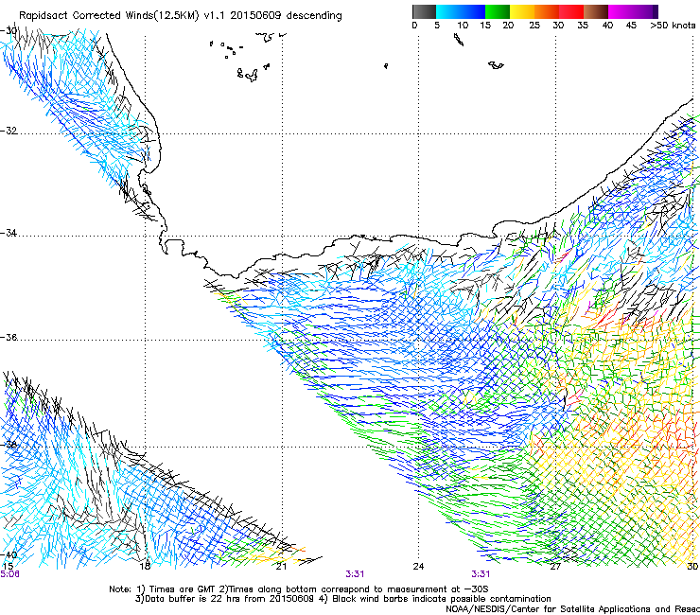700x615 pixels.
Task: Click the legend scale value '40'
Action: click(x=607, y=26)
